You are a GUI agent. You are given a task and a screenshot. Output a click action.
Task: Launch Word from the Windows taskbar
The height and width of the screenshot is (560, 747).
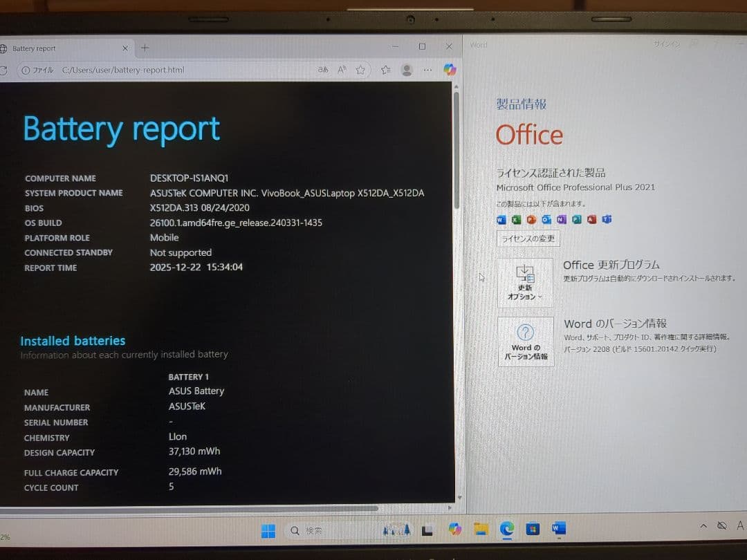(x=559, y=530)
